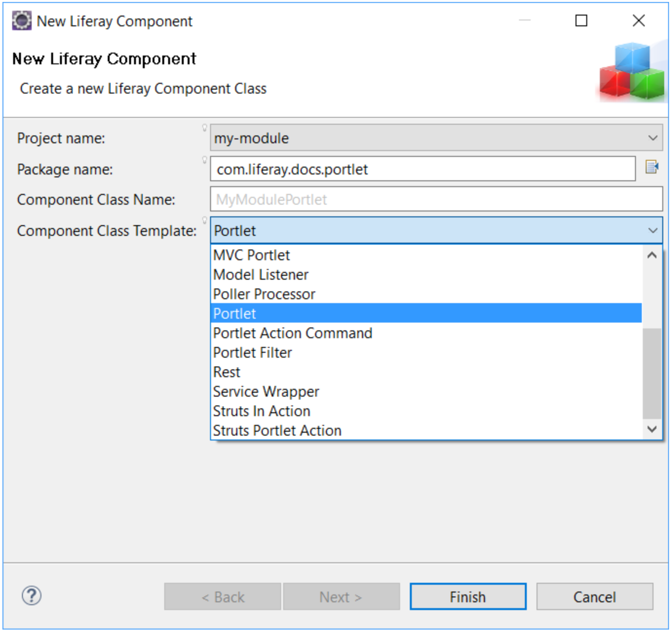Pick Struts Portlet Action template
The image size is (672, 632).
click(x=426, y=430)
